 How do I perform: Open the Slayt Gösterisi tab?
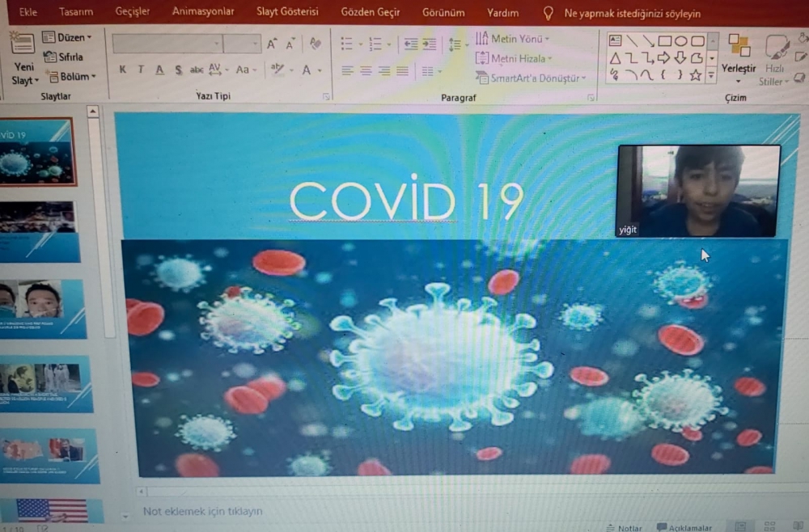tap(287, 11)
